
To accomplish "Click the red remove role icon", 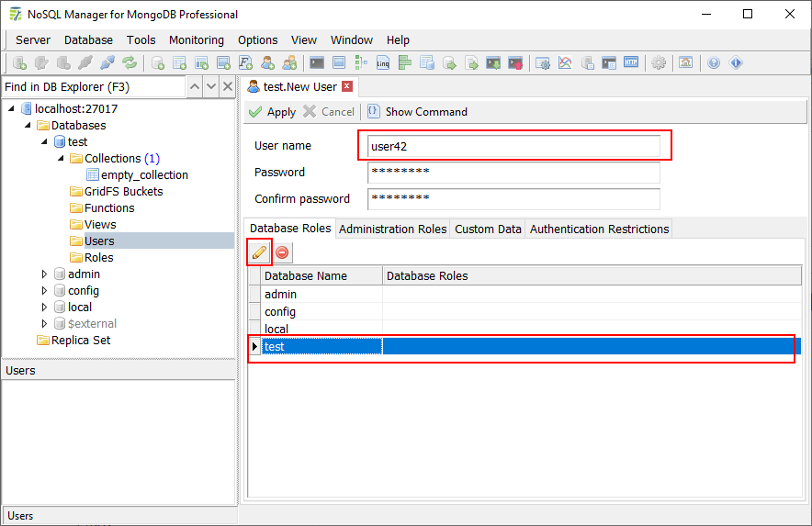I will coord(282,252).
